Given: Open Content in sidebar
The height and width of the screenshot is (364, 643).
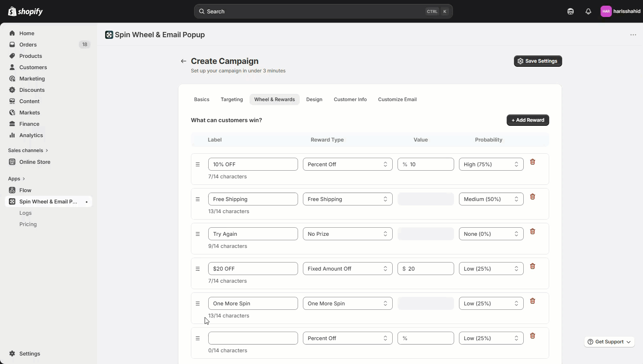Looking at the screenshot, I should tap(49, 101).
